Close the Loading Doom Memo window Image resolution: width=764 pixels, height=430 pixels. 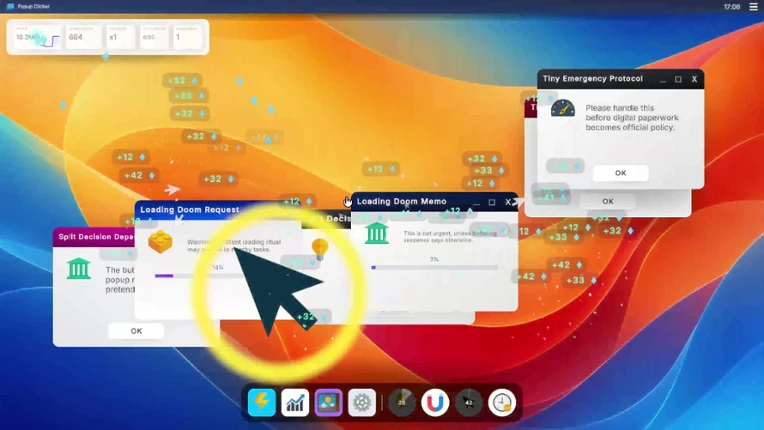tap(508, 202)
